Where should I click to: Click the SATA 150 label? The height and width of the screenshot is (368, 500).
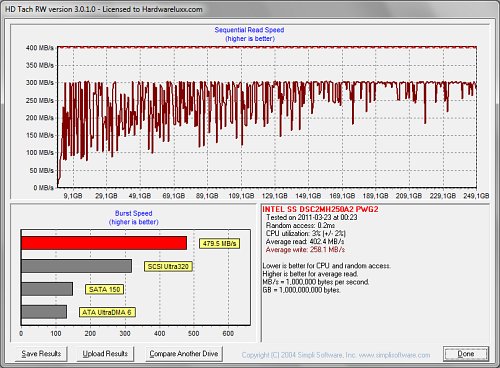(104, 289)
